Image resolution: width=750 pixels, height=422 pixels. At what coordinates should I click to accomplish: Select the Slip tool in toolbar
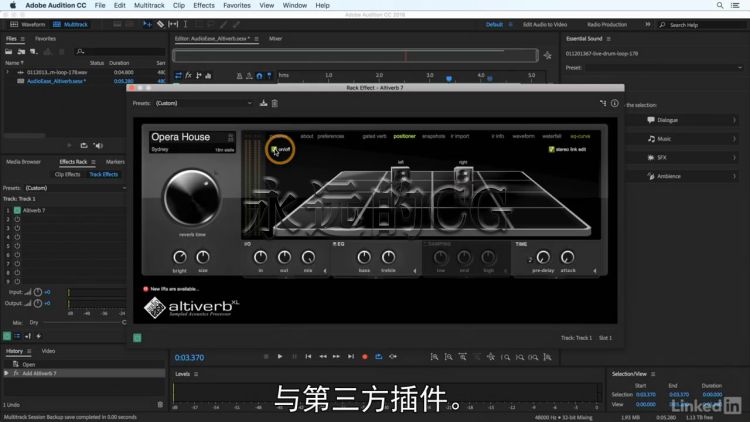pos(173,24)
